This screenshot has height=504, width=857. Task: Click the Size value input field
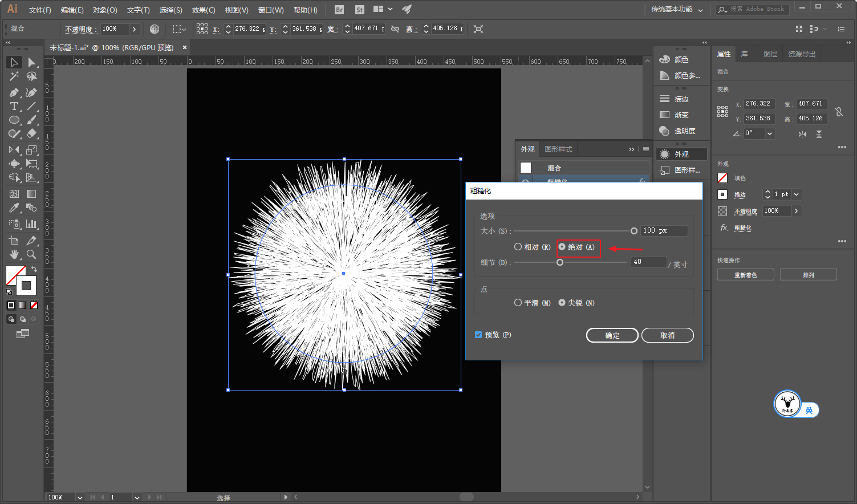(663, 231)
